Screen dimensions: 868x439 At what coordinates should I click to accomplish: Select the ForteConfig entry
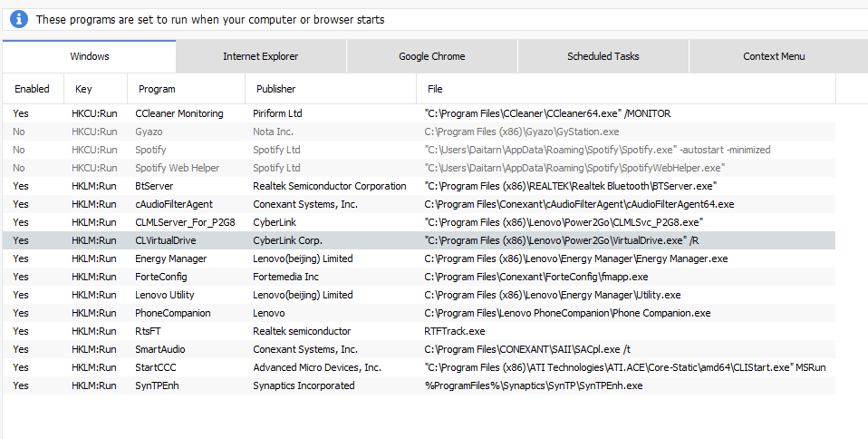(x=420, y=277)
